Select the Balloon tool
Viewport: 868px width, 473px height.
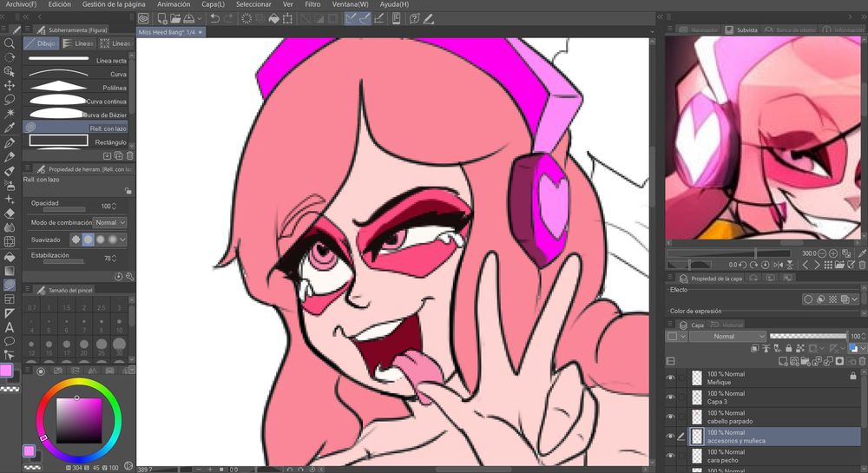tap(10, 341)
